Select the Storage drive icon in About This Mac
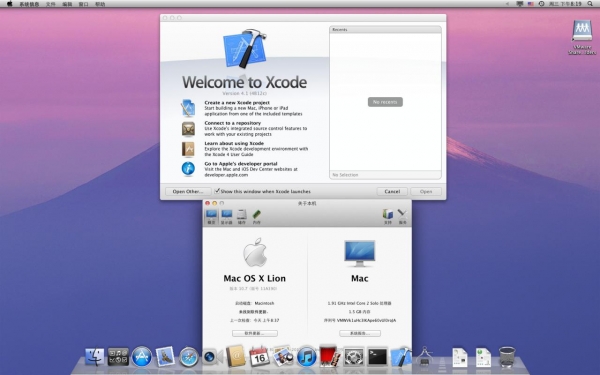 tap(242, 217)
